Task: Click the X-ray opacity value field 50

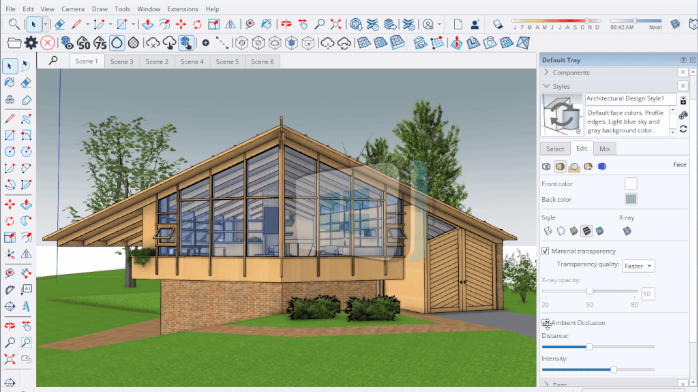Action: tap(648, 294)
